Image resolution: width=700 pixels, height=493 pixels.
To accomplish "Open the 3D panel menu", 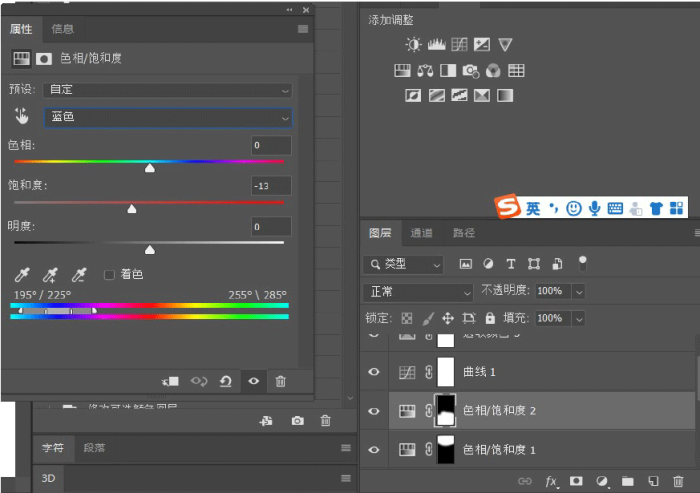I will coord(346,478).
